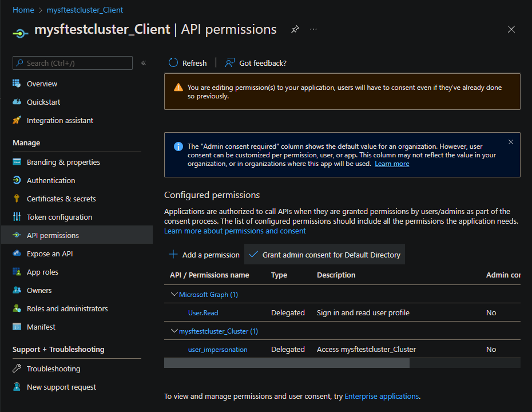Click the Token configuration icon
Viewport: 532px width, 412px height.
click(17, 217)
